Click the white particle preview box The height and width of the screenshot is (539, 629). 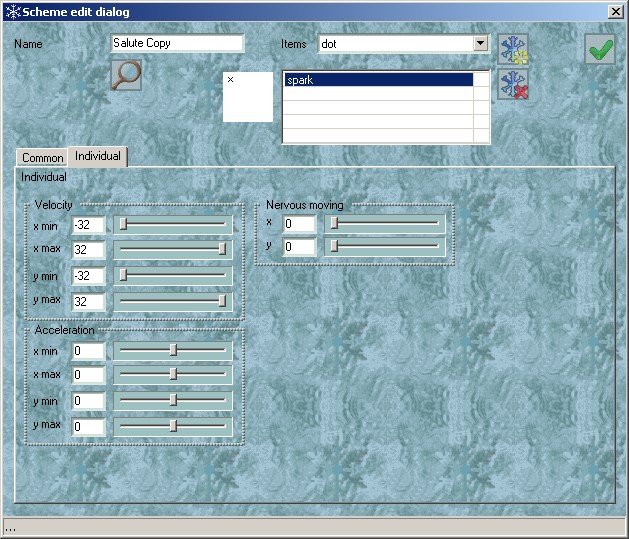click(x=247, y=97)
